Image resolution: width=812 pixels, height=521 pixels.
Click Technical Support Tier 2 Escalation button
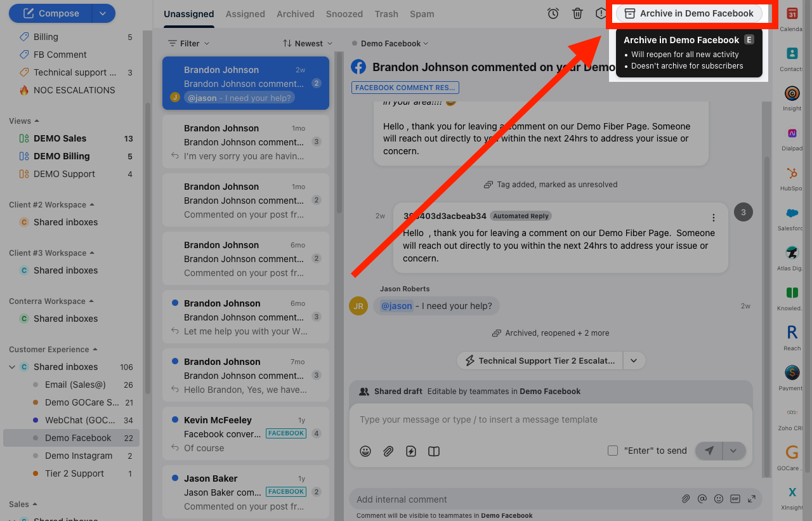tap(540, 360)
